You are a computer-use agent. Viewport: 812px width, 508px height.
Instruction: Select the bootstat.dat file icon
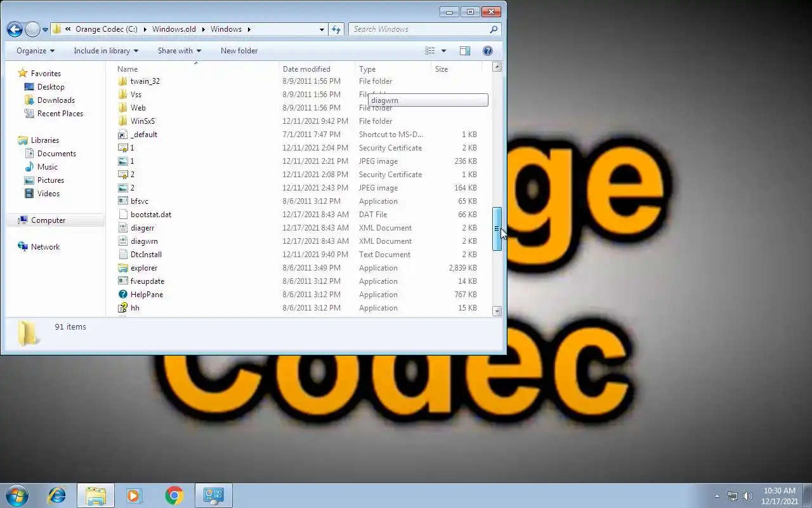123,215
